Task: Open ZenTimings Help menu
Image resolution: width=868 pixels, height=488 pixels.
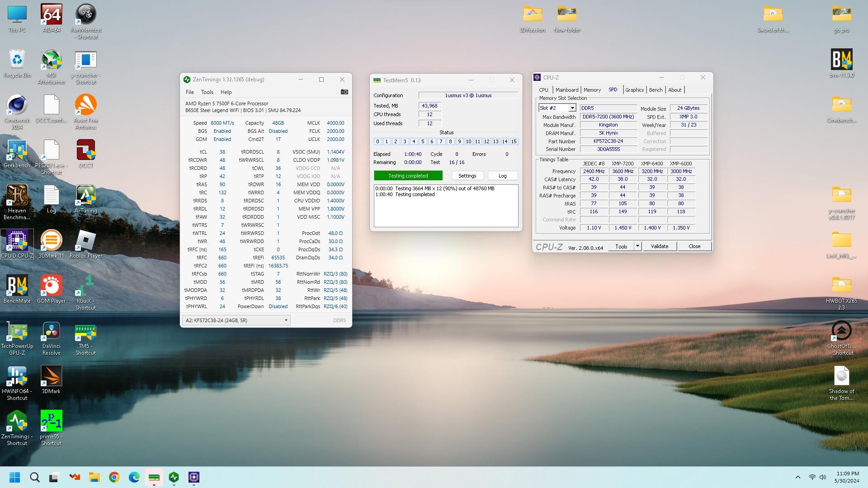Action: pos(226,92)
